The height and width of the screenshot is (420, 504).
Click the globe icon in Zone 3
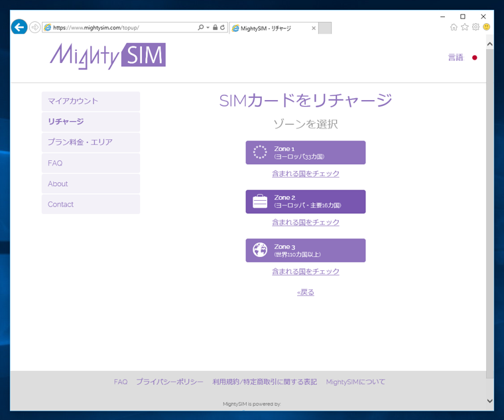[x=260, y=250]
